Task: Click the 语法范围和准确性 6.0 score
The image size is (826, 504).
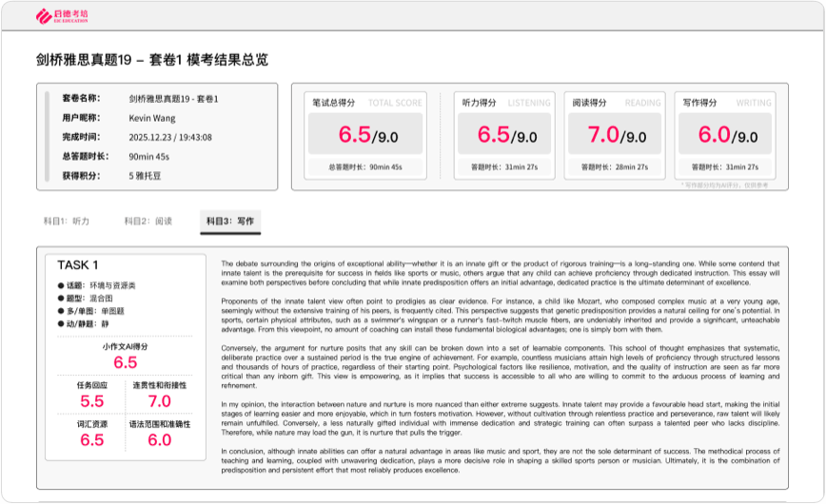Action: tap(160, 440)
